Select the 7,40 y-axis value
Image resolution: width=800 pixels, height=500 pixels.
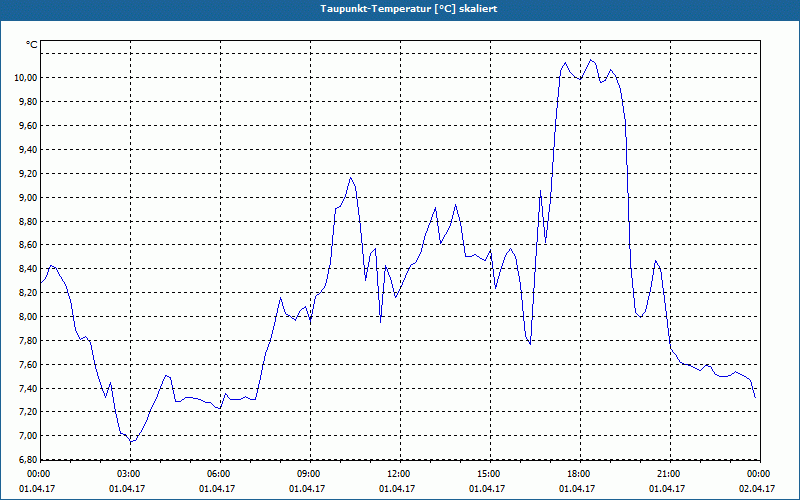click(28, 389)
